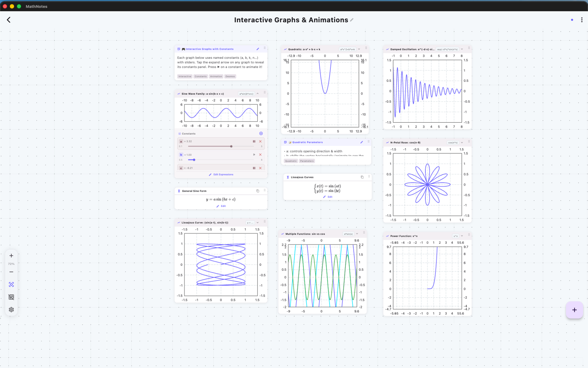Edit the Interactive Graphs with Constants note

258,49
